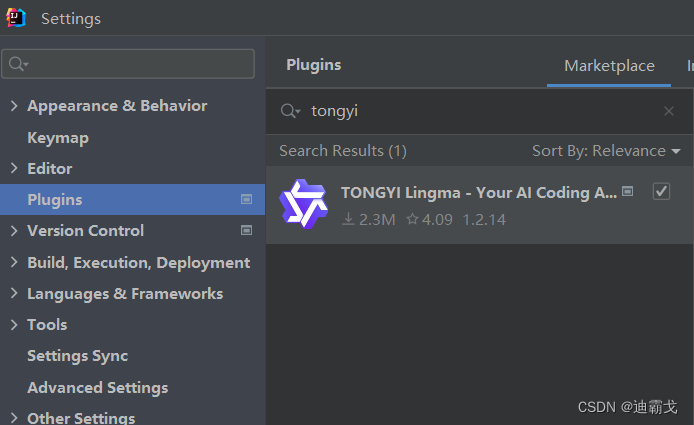Click the 2.3M downloads value
This screenshot has width=694, height=425.
(x=377, y=220)
